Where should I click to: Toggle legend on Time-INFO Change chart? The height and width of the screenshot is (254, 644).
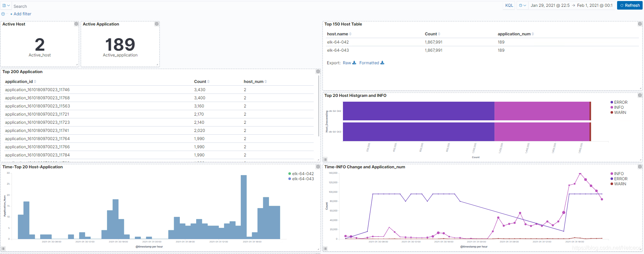[325, 249]
